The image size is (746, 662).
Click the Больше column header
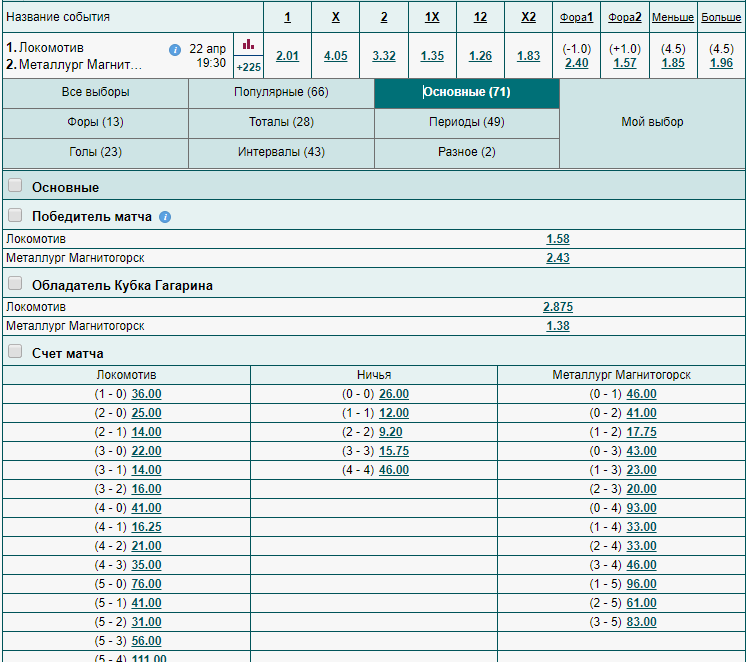tap(721, 17)
